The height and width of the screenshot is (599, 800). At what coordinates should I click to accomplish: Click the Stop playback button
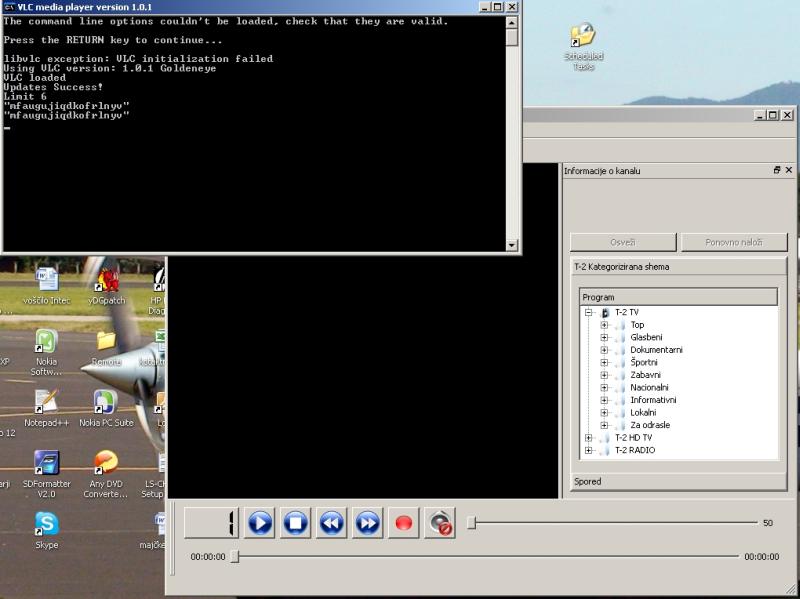295,522
